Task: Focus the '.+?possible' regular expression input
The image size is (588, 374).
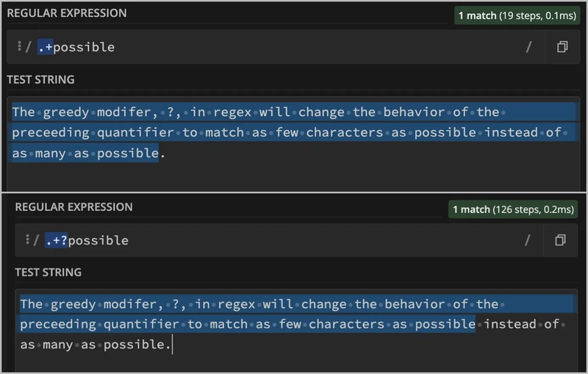Action: pyautogui.click(x=294, y=240)
